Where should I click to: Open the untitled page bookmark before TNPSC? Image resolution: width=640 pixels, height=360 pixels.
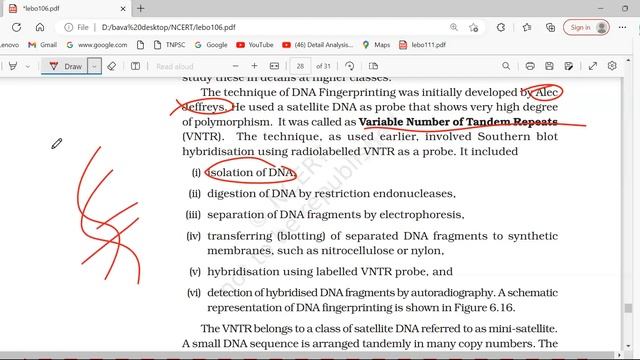click(140, 45)
